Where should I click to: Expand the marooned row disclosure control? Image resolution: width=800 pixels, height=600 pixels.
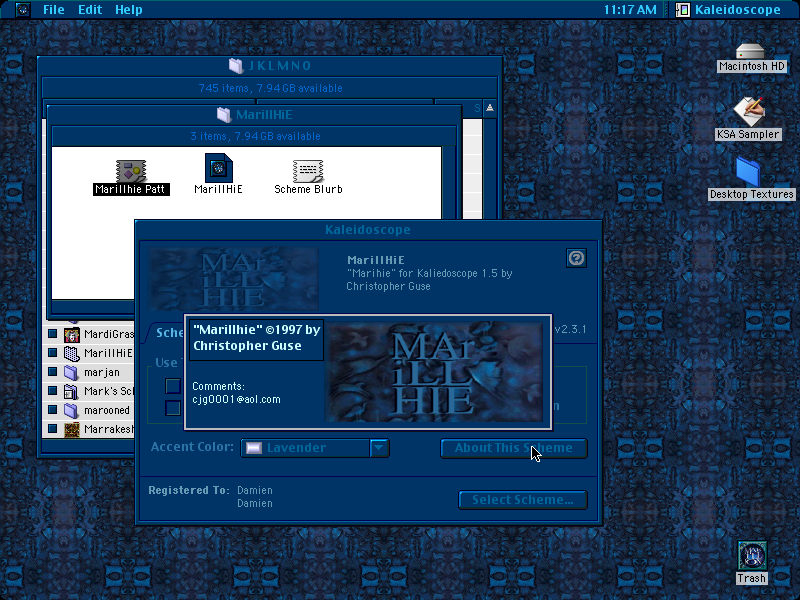[52, 410]
